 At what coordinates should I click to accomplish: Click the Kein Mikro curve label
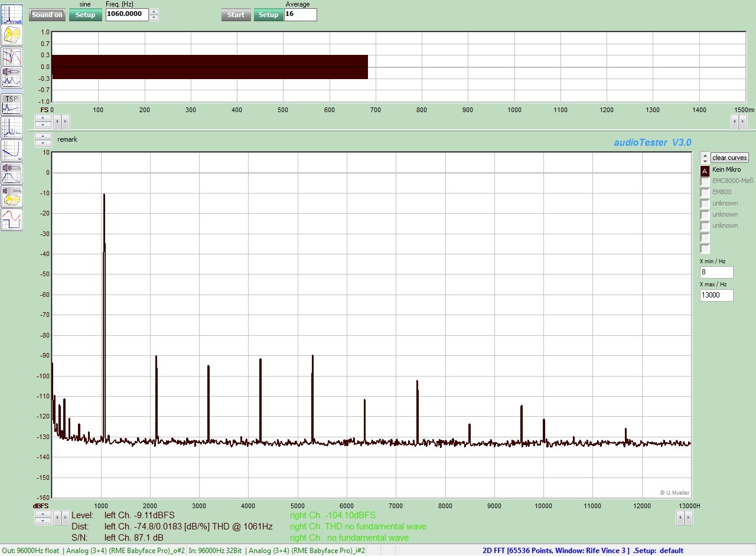[726, 170]
